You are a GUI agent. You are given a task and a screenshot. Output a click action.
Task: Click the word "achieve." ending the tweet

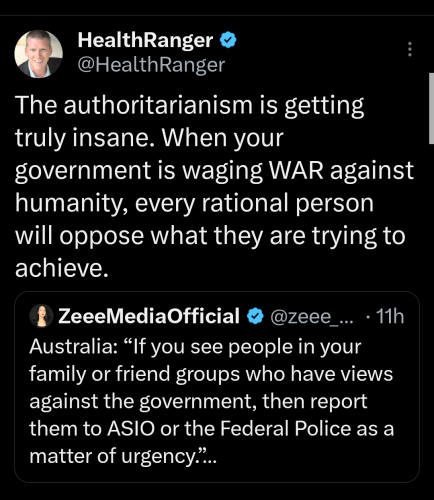[x=62, y=268]
